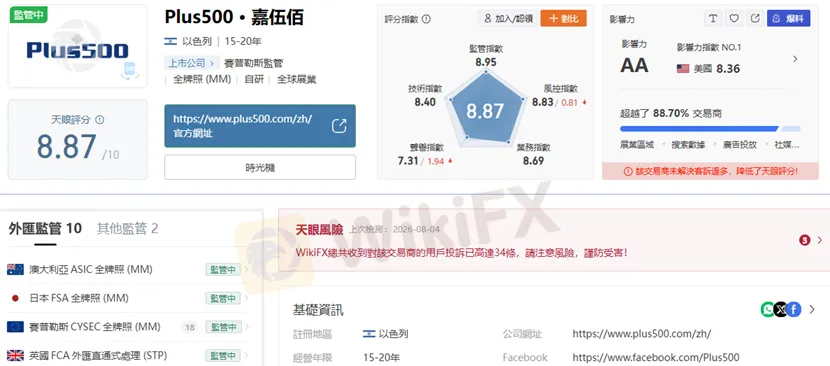Click the T text icon in influence panel
Viewport: 830px width, 366px height.
click(x=713, y=19)
